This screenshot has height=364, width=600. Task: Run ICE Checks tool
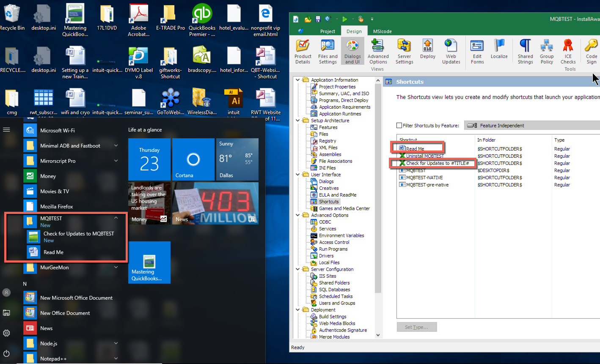[x=568, y=52]
